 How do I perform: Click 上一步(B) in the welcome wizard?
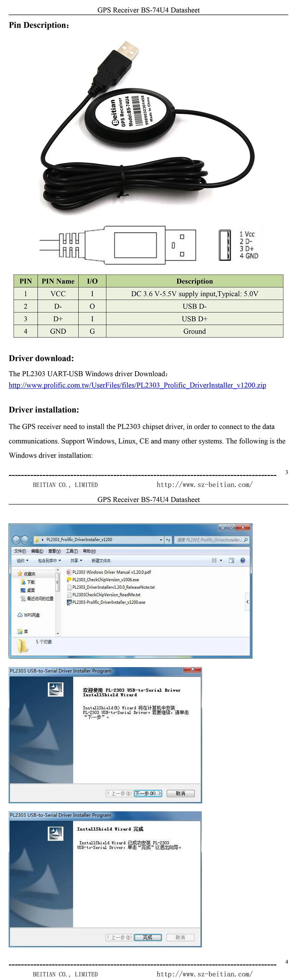pyautogui.click(x=120, y=793)
